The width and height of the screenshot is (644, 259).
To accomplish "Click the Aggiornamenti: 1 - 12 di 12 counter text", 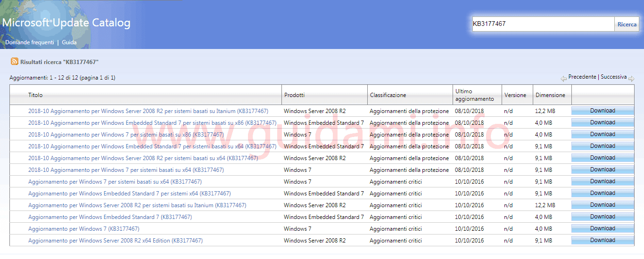I will [x=62, y=78].
